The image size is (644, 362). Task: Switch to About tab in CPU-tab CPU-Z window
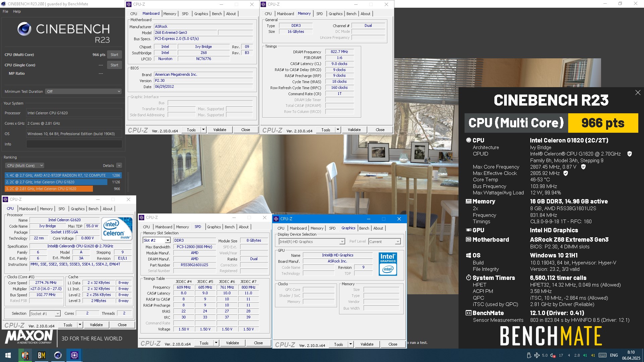coord(107,209)
